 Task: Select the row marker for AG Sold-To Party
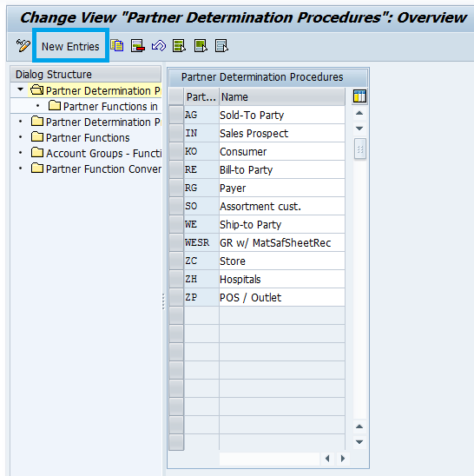click(176, 115)
